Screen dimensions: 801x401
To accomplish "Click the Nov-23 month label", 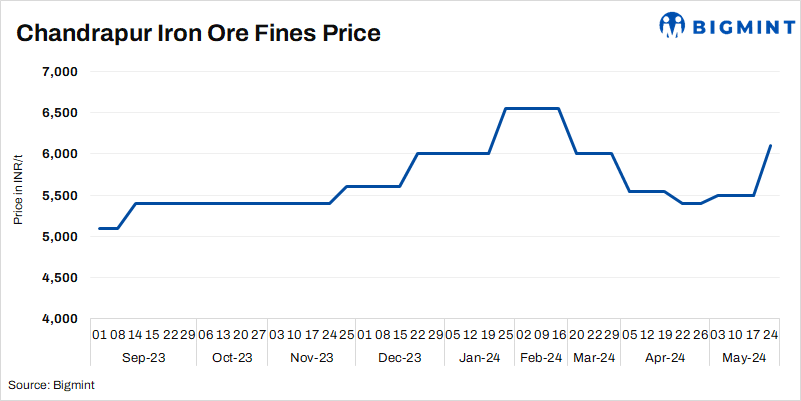I will tap(313, 357).
